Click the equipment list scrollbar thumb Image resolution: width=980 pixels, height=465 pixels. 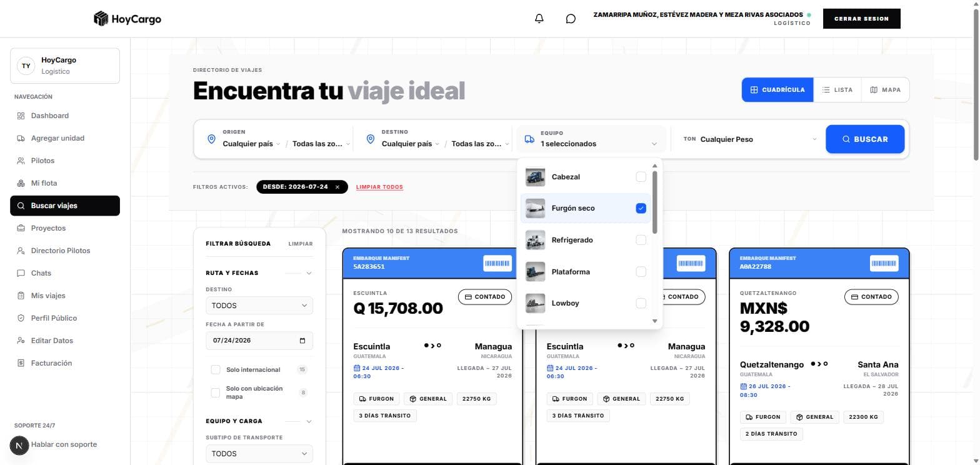tap(655, 202)
